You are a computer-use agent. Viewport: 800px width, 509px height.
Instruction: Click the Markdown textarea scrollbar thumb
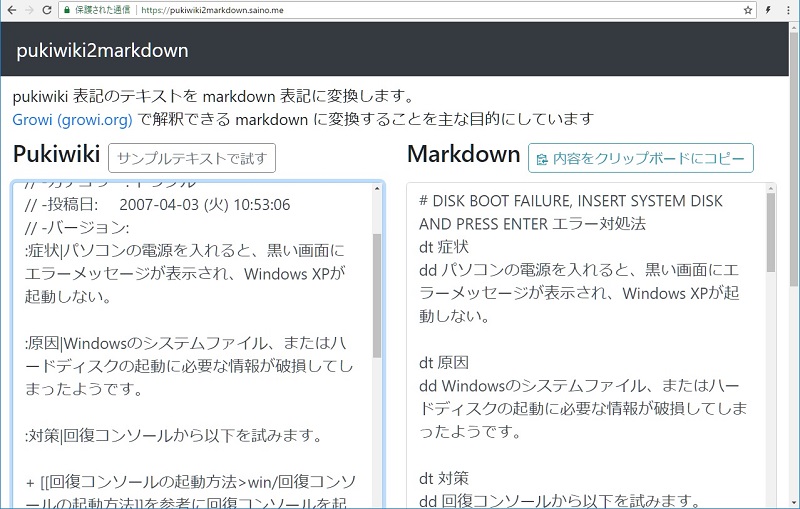[770, 233]
